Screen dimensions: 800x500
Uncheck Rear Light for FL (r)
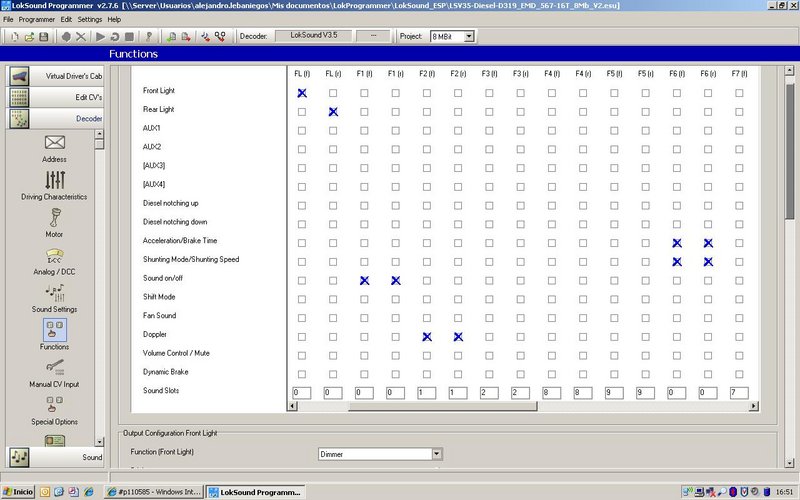point(333,112)
